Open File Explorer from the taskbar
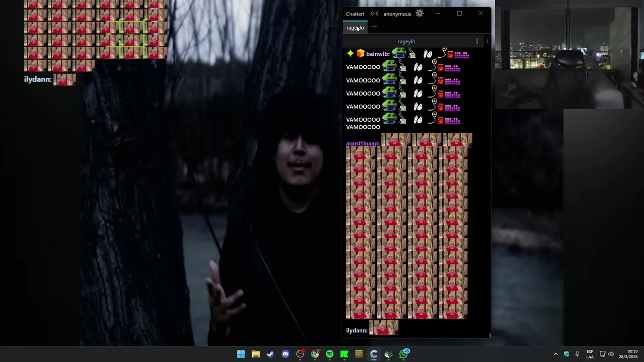644x362 pixels. (x=256, y=354)
